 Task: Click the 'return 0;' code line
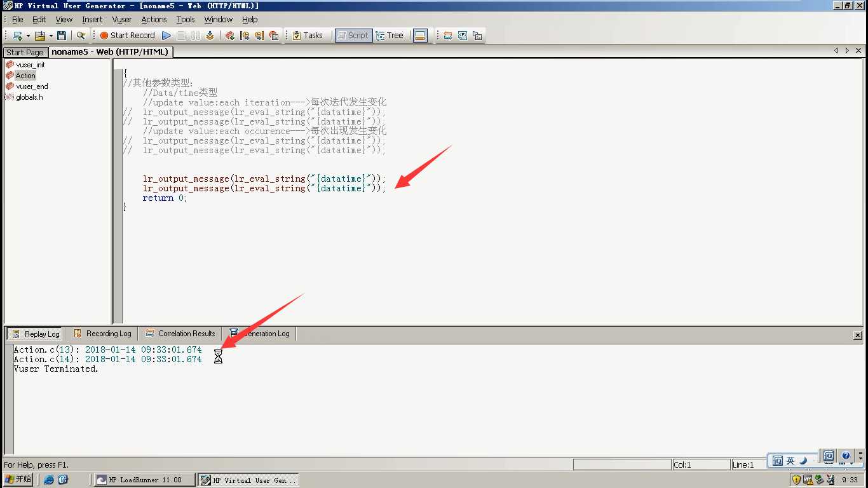165,198
